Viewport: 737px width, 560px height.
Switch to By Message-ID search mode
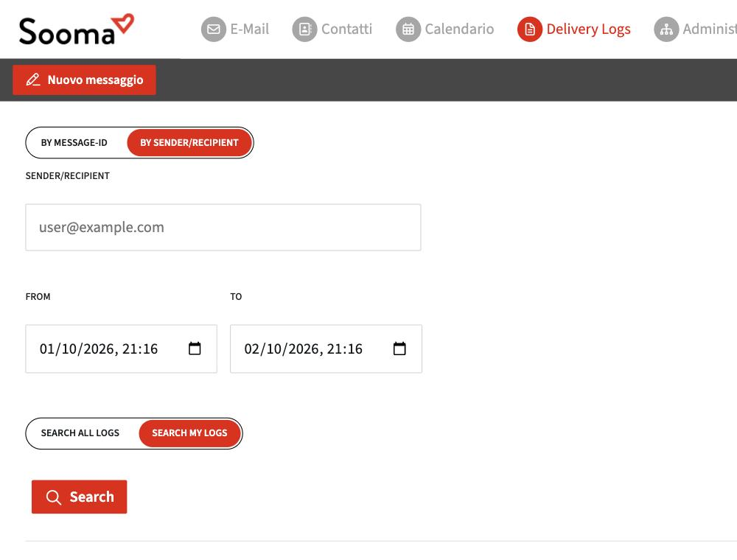[x=74, y=143]
